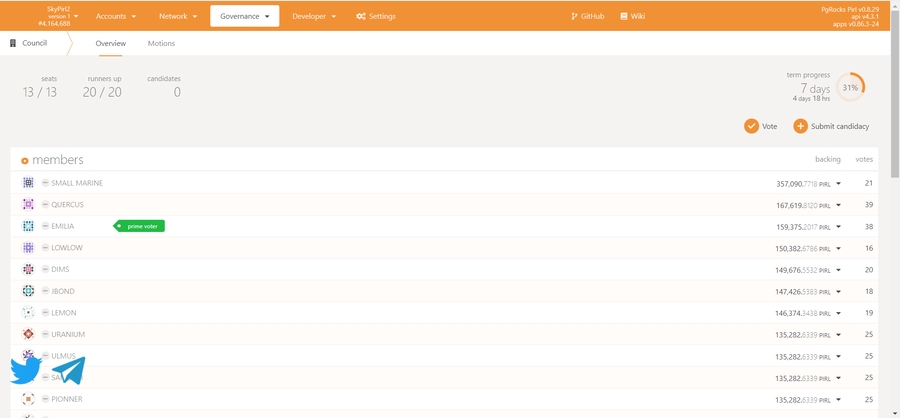Image resolution: width=900 pixels, height=418 pixels.
Task: Click SMALL MARINE identity avatar icon
Action: [x=29, y=183]
